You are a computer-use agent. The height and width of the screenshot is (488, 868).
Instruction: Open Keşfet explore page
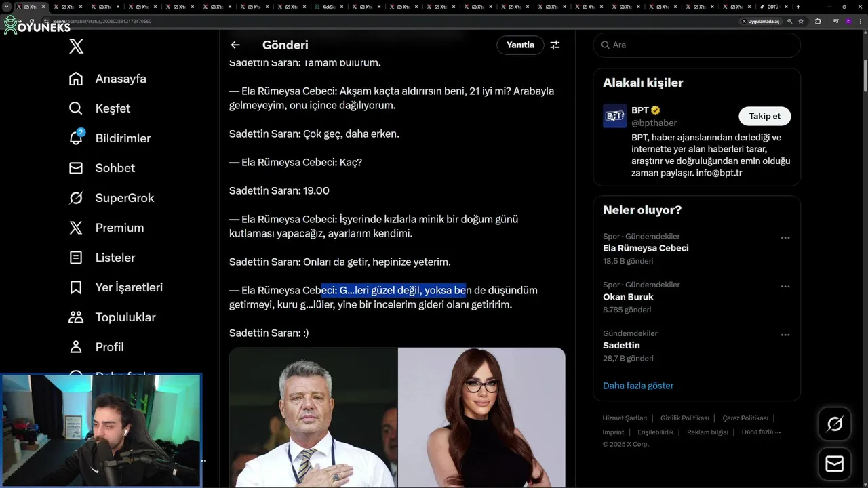[x=100, y=108]
